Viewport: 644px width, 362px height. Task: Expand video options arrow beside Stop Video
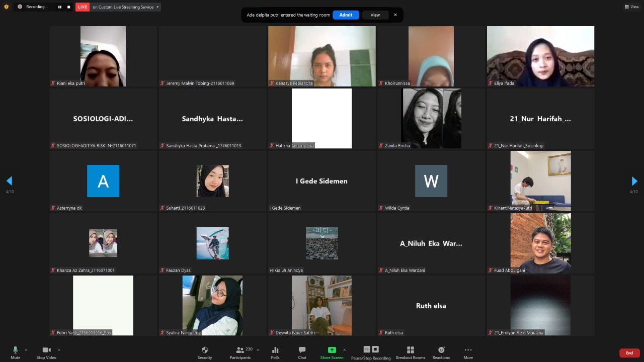tap(59, 350)
